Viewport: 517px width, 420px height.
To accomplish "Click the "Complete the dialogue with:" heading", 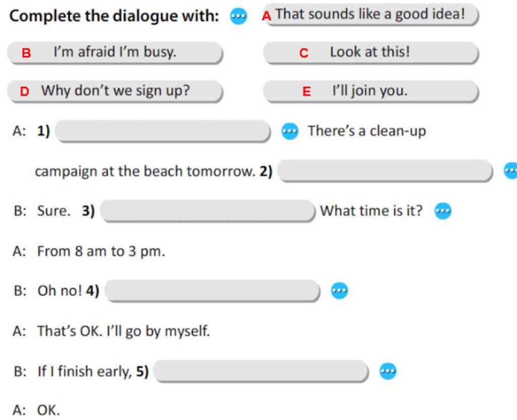I will 114,16.
